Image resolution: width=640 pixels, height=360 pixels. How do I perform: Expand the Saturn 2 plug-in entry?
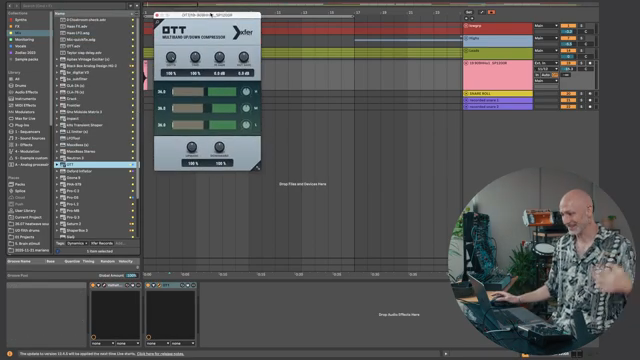click(x=57, y=224)
